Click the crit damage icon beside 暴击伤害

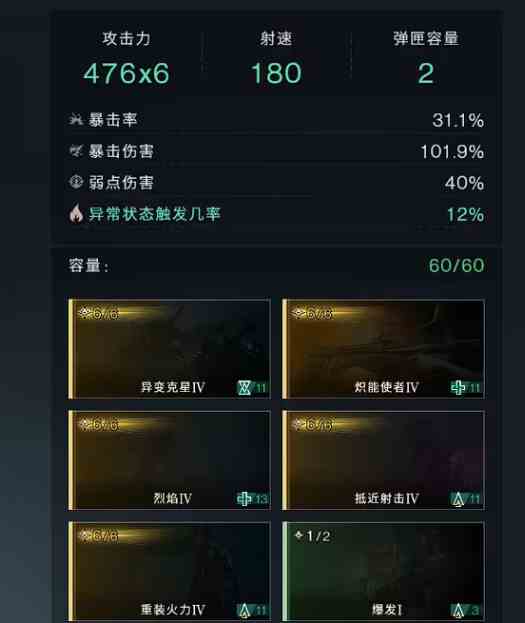click(76, 151)
